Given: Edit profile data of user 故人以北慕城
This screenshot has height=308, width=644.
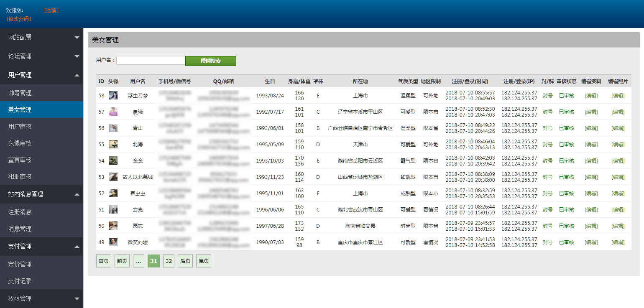Looking at the screenshot, I should [591, 177].
